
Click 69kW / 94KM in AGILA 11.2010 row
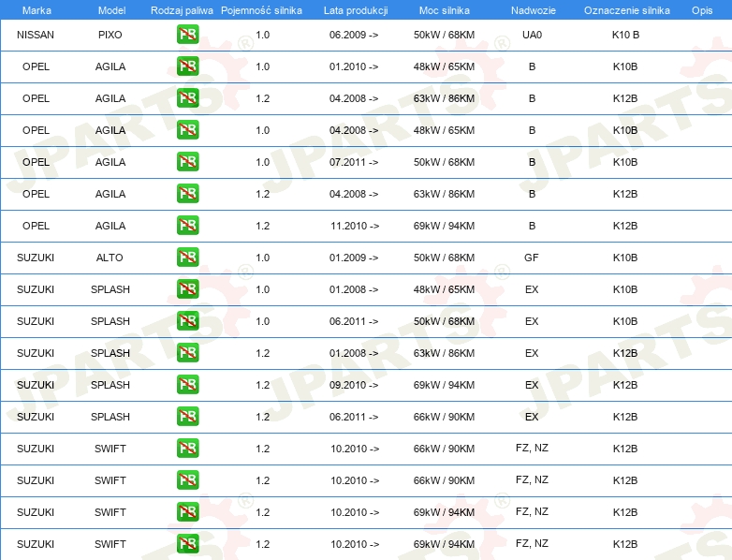(444, 226)
